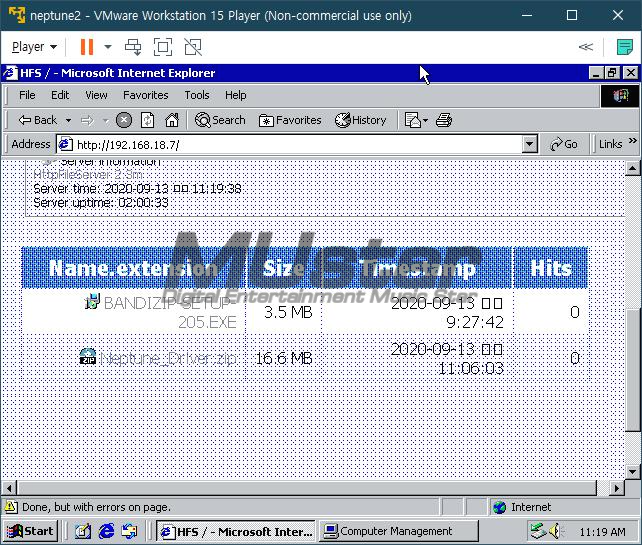This screenshot has width=642, height=545.
Task: Open the Favorites pane from toolbar
Action: [x=290, y=120]
